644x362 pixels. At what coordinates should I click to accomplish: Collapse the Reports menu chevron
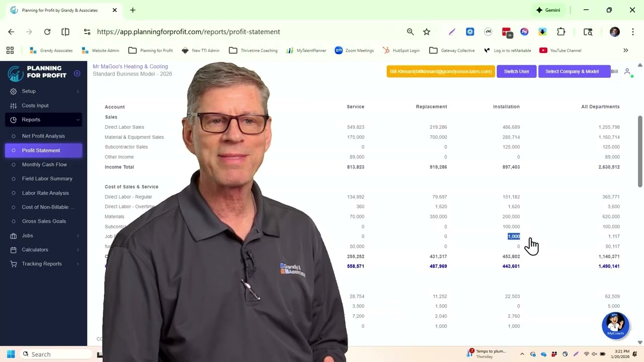pos(77,120)
